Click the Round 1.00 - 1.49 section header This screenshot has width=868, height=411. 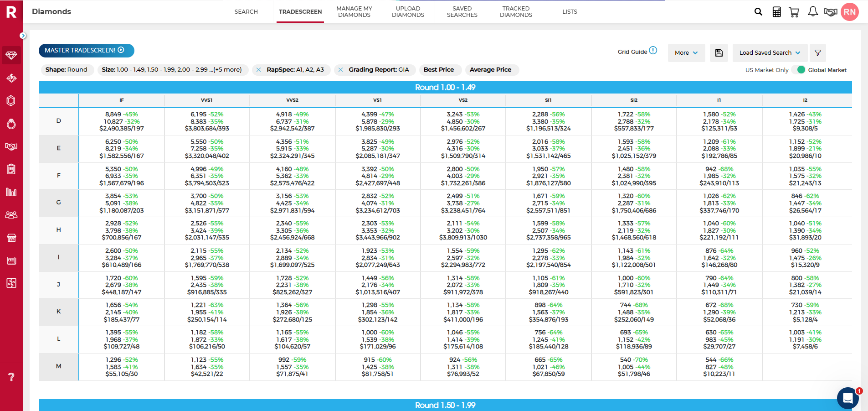click(x=445, y=88)
